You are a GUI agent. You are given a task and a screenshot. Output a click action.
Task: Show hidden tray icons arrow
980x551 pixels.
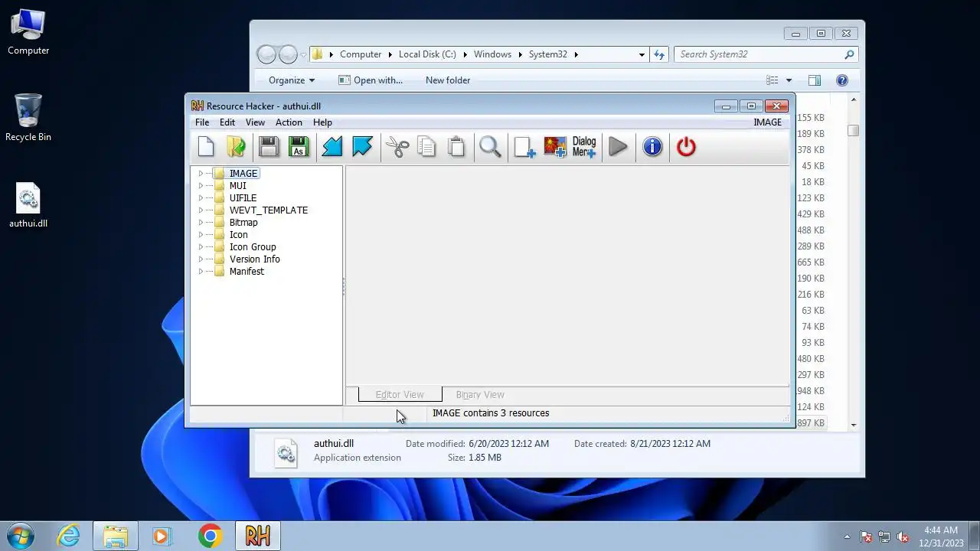[847, 536]
